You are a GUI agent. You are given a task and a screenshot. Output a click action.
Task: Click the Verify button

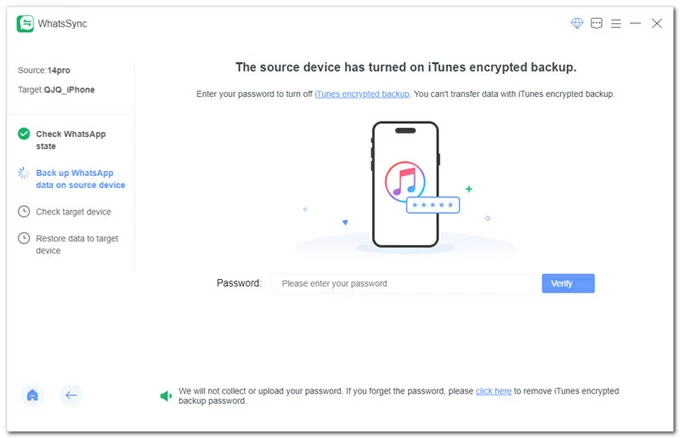pos(568,283)
